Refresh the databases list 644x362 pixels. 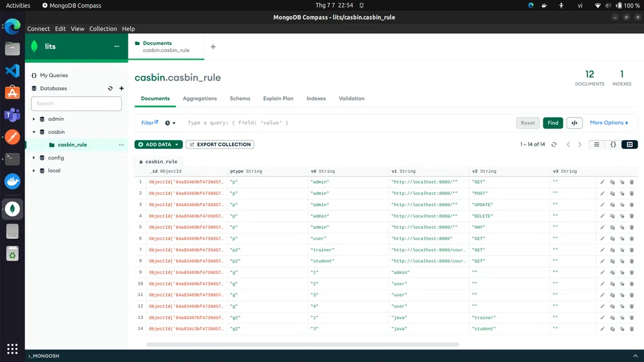110,88
